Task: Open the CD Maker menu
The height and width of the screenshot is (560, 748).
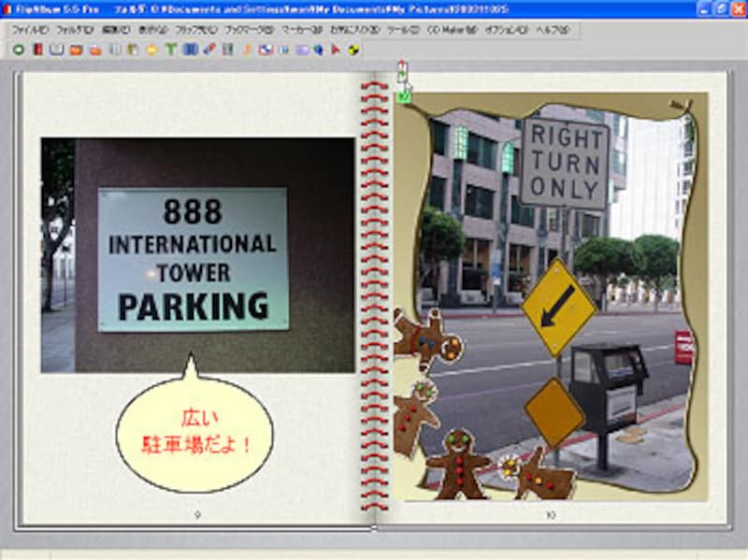Action: pyautogui.click(x=453, y=30)
